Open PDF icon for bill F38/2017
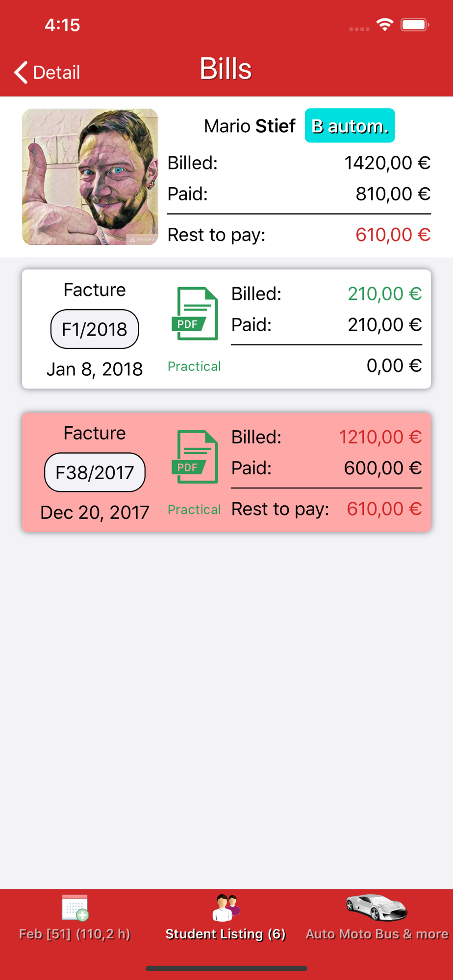Screen dimensions: 453x980 point(195,457)
